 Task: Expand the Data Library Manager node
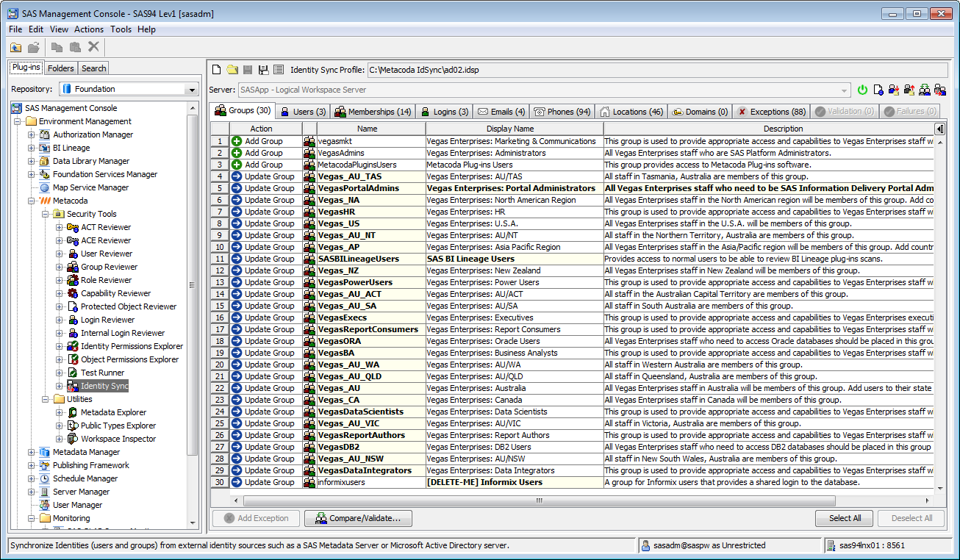(32, 161)
